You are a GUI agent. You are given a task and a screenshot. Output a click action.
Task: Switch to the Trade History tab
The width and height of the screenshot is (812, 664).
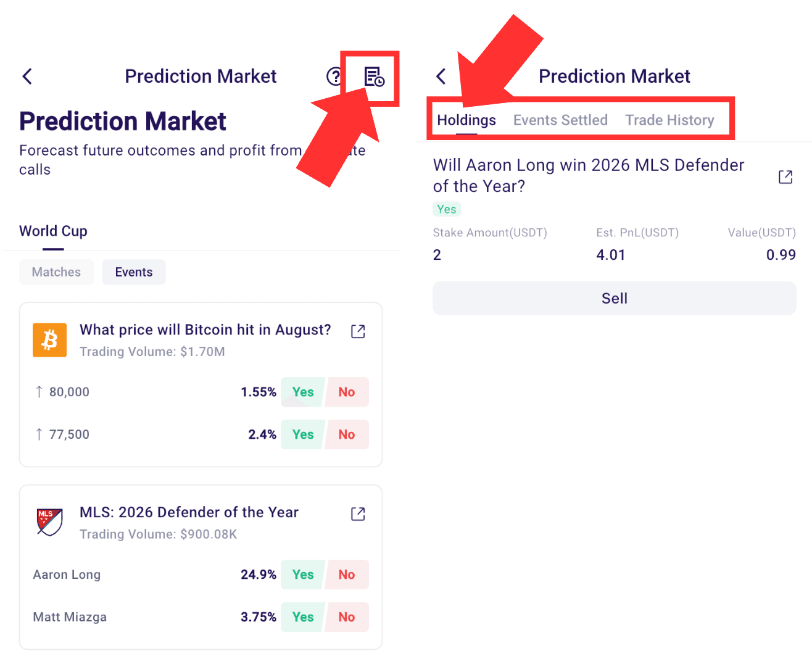(669, 120)
